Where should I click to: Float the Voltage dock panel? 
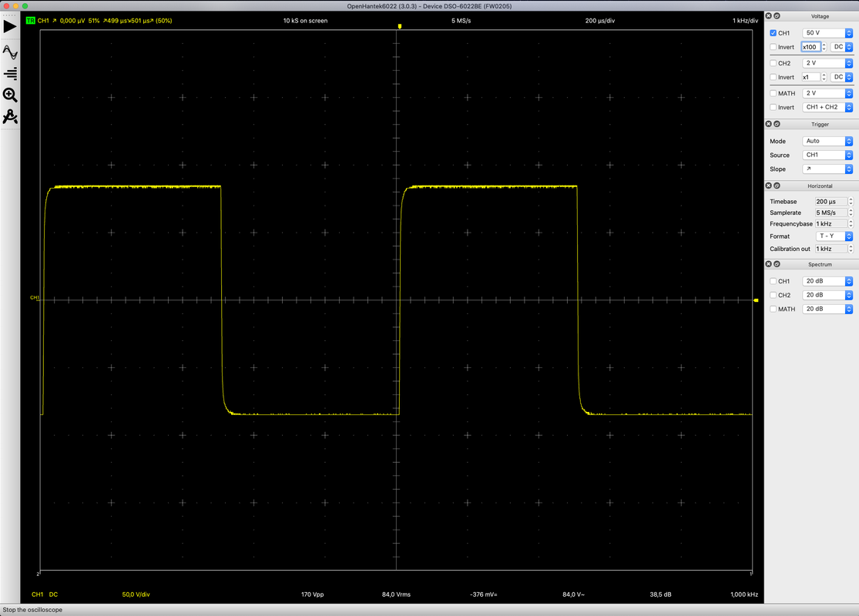[x=777, y=16]
